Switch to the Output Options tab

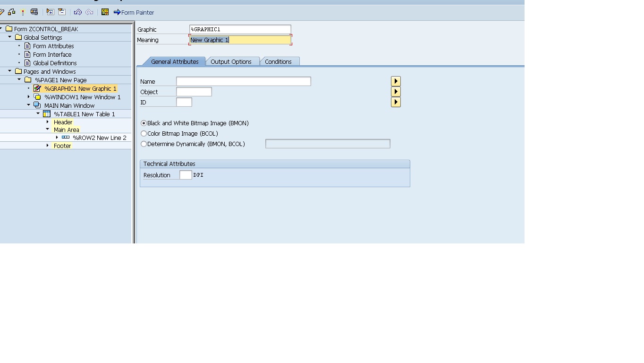pos(232,61)
